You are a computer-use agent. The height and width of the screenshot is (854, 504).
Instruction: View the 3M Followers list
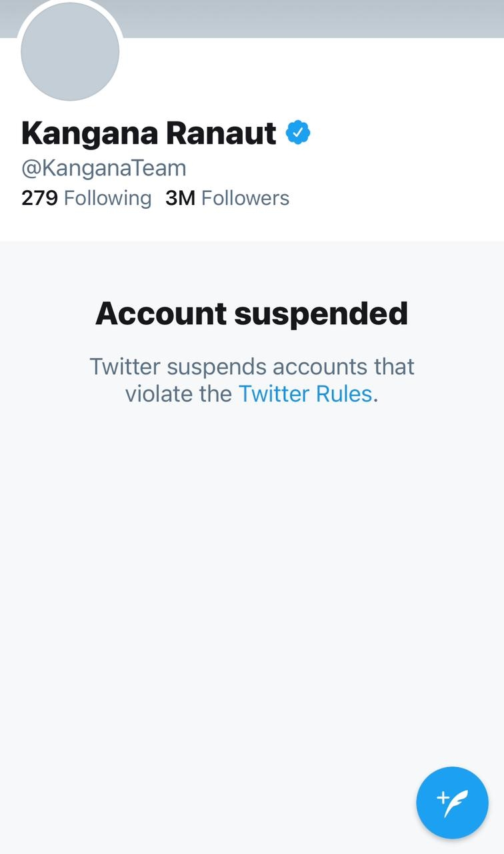pyautogui.click(x=225, y=197)
